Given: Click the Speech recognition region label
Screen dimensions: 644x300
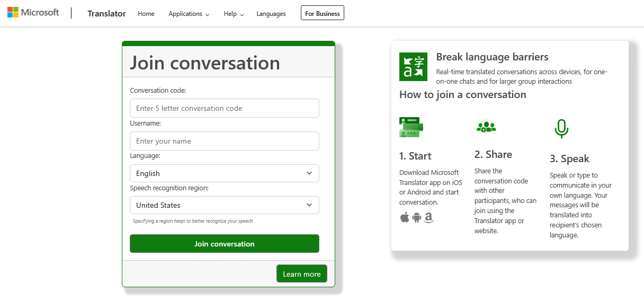Looking at the screenshot, I should pos(169,188).
